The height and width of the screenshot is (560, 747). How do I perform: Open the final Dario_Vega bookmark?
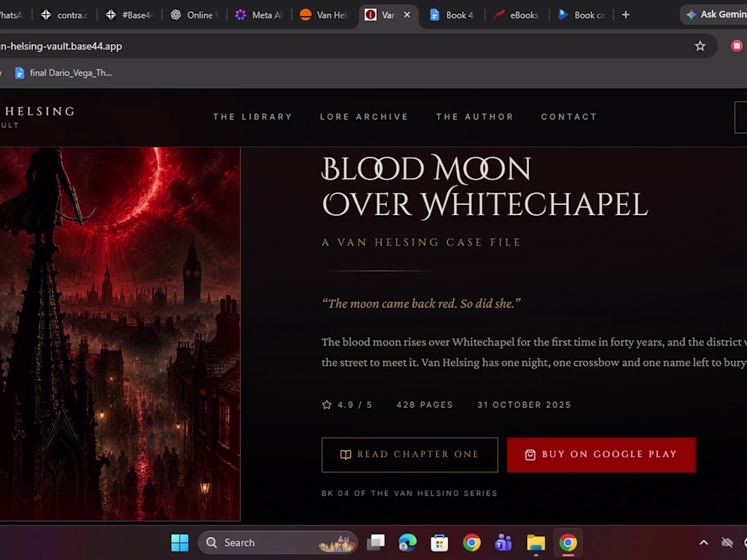[64, 73]
